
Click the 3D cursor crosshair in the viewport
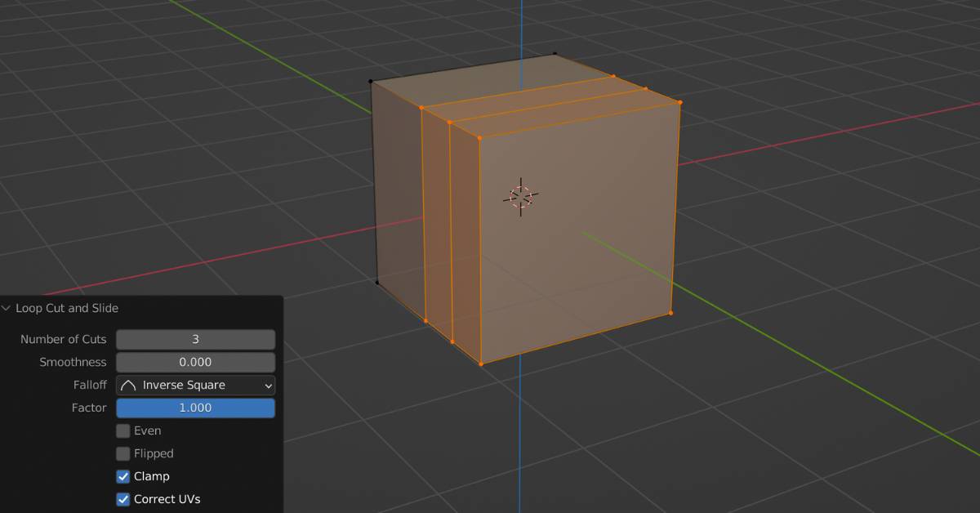point(520,194)
